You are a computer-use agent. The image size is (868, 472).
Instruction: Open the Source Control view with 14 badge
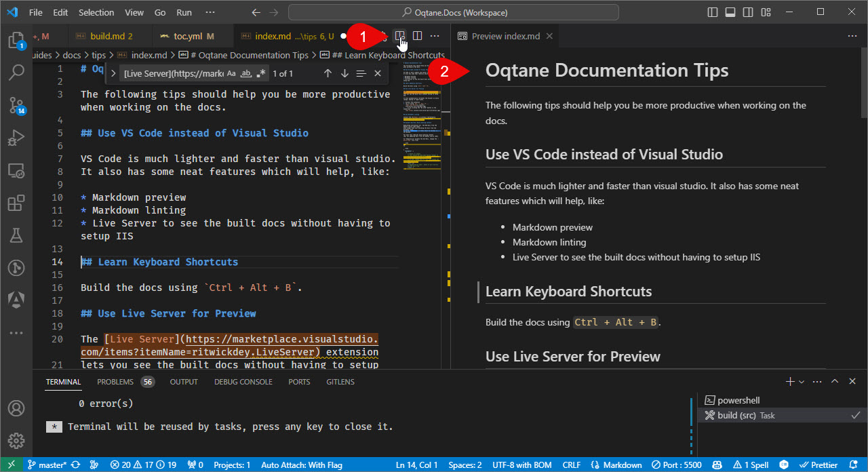click(16, 105)
